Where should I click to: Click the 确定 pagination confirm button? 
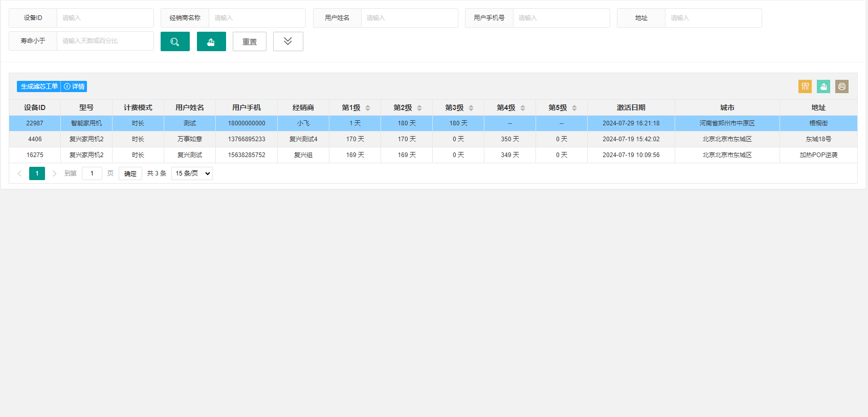[x=130, y=173]
